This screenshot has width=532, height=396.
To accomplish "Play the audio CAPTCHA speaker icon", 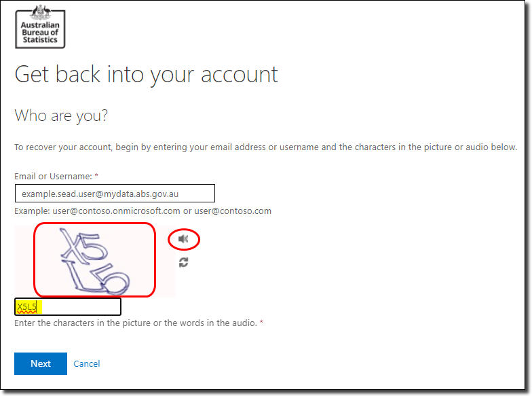I will pyautogui.click(x=183, y=239).
